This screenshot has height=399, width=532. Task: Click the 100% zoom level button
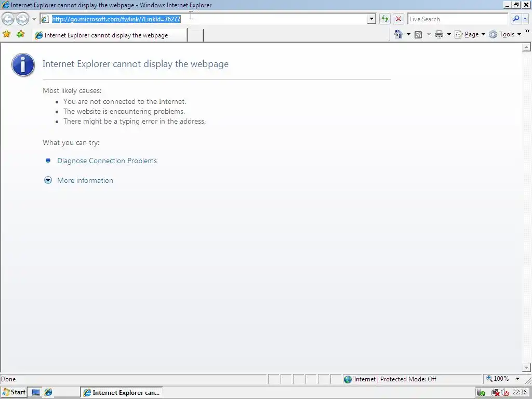pos(497,379)
